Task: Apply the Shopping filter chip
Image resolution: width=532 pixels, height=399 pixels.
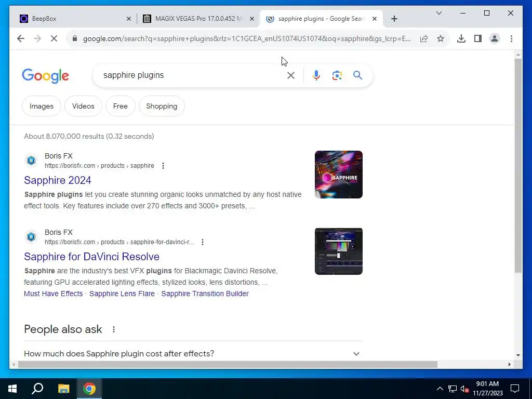Action: [x=162, y=106]
